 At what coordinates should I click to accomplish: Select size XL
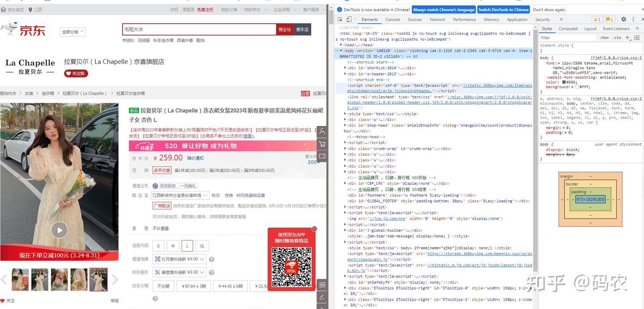click(202, 246)
